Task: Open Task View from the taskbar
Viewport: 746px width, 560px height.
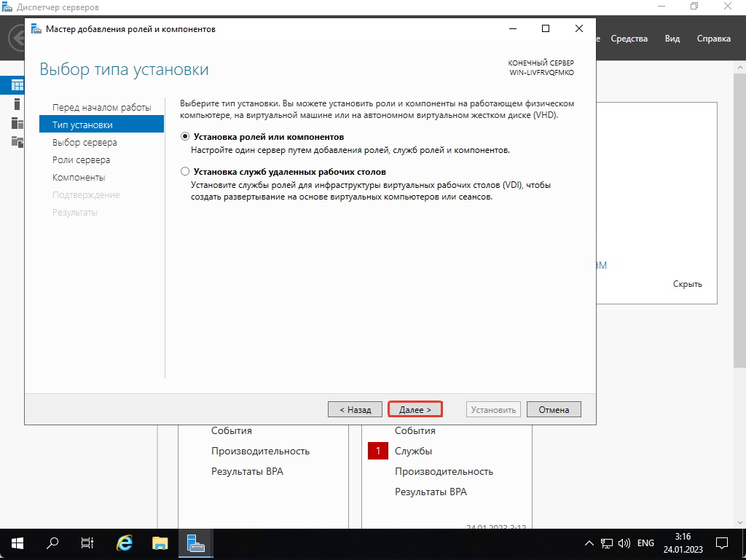Action: point(87,543)
